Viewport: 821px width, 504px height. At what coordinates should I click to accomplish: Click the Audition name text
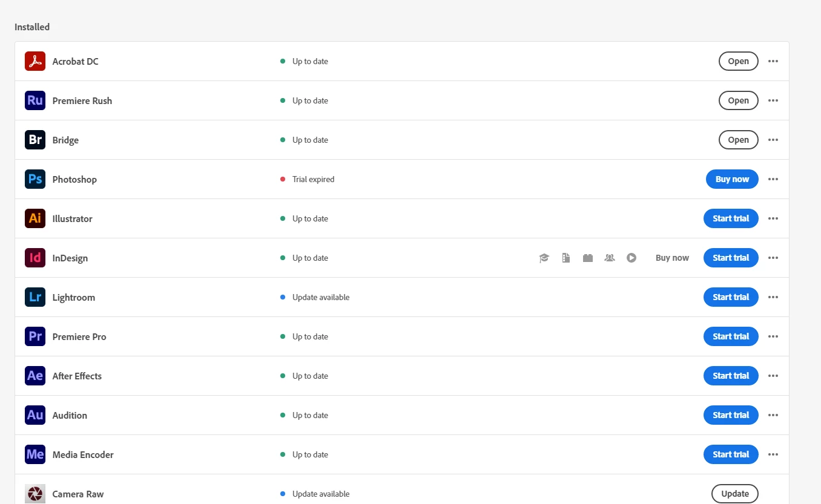click(x=70, y=415)
